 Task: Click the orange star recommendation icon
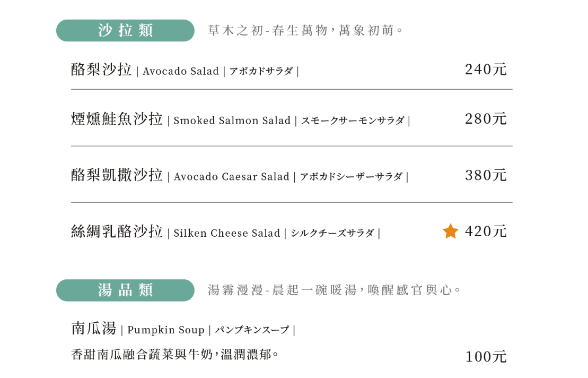tap(450, 231)
